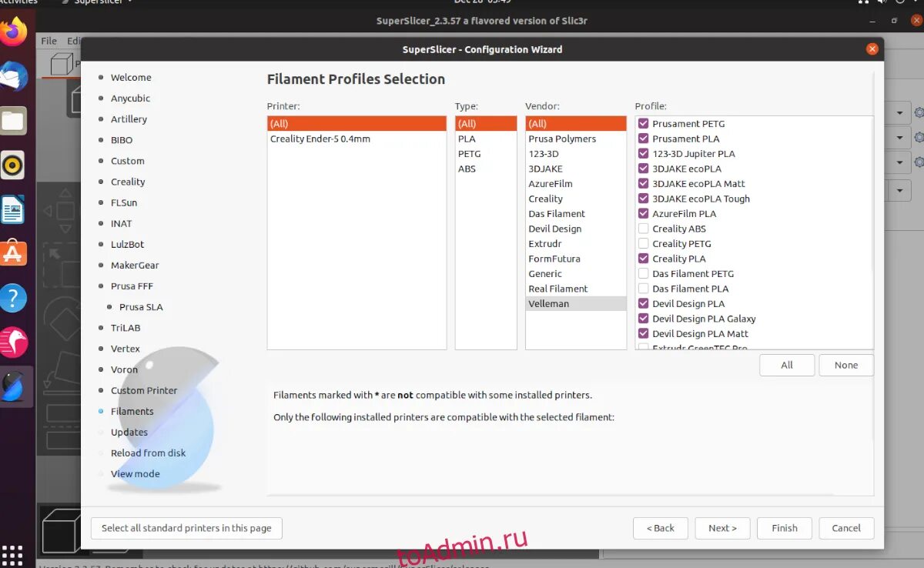The width and height of the screenshot is (924, 568).
Task: Close the Configuration Wizard dialog
Action: pyautogui.click(x=872, y=49)
